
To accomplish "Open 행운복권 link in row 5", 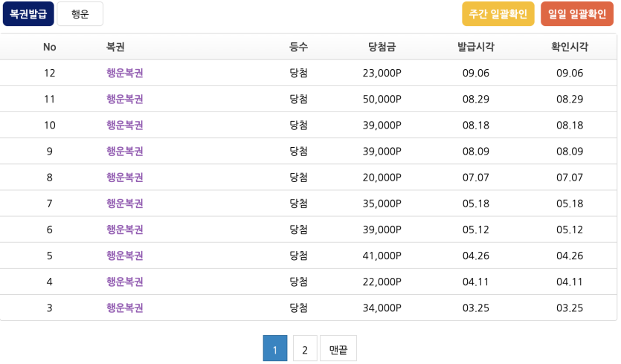I will 125,256.
